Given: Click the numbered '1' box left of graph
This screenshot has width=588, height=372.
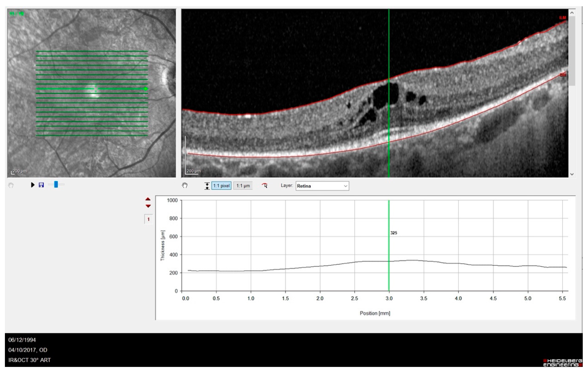Looking at the screenshot, I should [x=149, y=219].
